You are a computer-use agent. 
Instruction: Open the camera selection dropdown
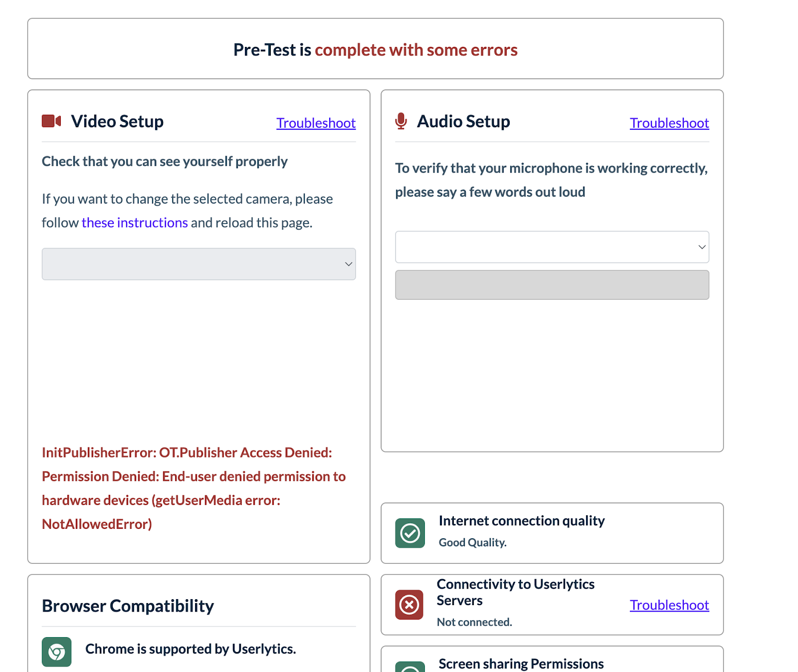pos(199,264)
